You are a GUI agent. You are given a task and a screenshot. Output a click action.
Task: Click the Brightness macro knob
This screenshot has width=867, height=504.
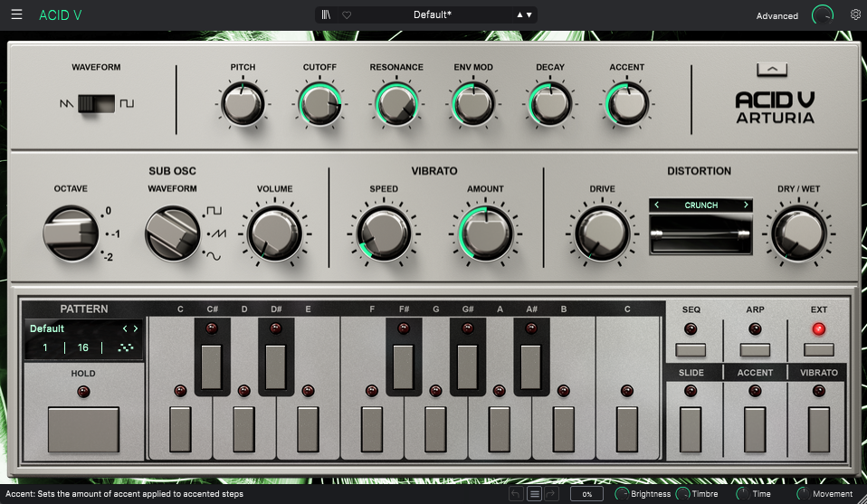[622, 493]
